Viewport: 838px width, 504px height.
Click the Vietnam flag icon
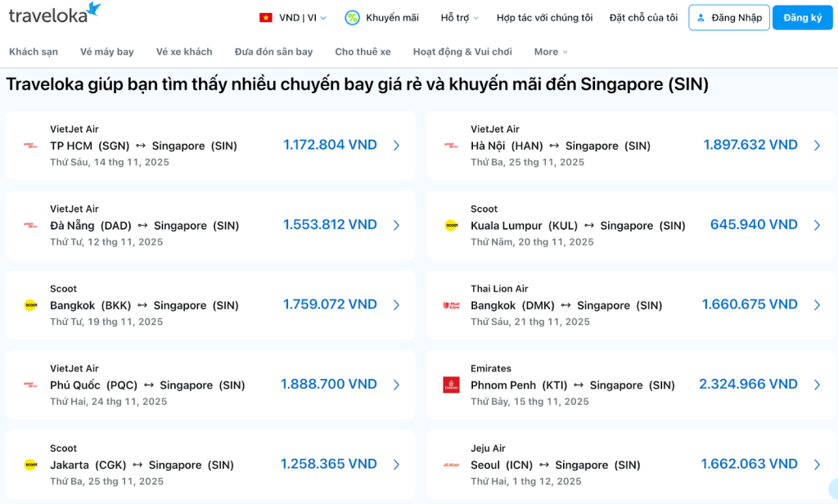pyautogui.click(x=266, y=18)
